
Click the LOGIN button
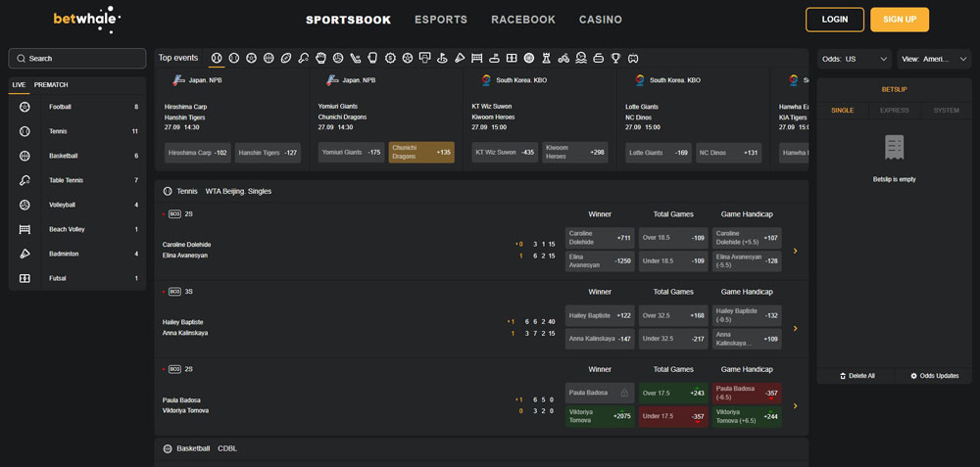pyautogui.click(x=834, y=20)
